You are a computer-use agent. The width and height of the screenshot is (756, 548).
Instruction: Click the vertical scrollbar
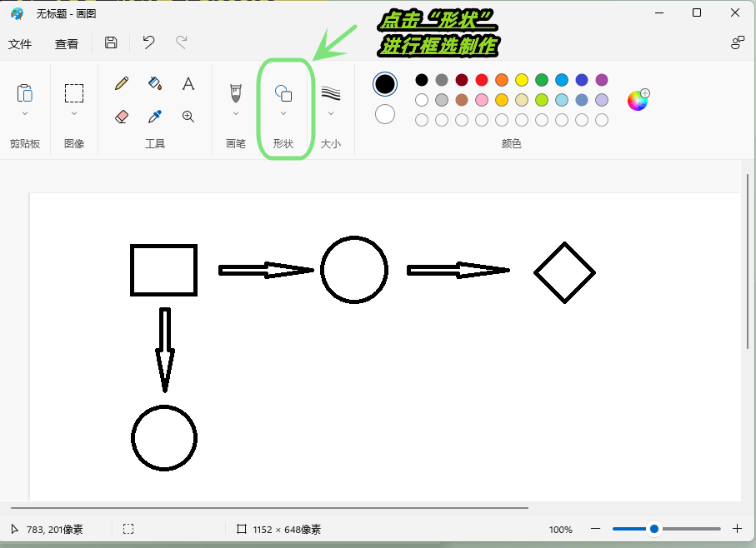coord(748,262)
